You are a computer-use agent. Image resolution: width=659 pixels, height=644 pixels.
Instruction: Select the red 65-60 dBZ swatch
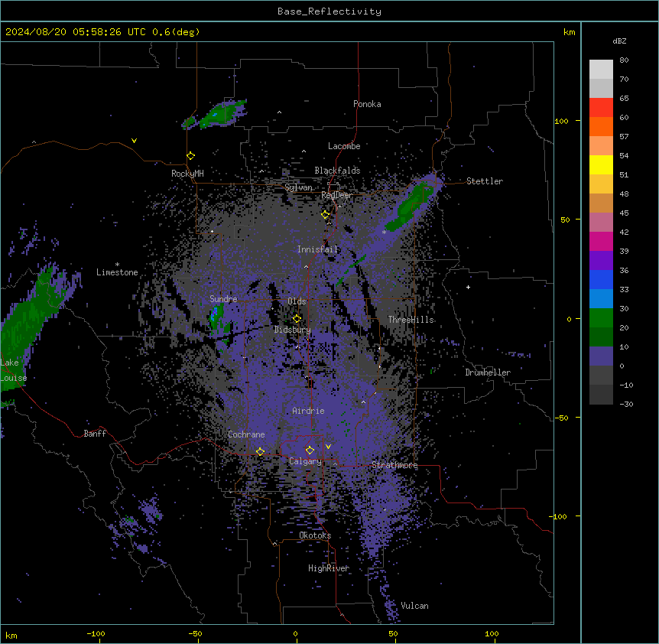[x=601, y=108]
